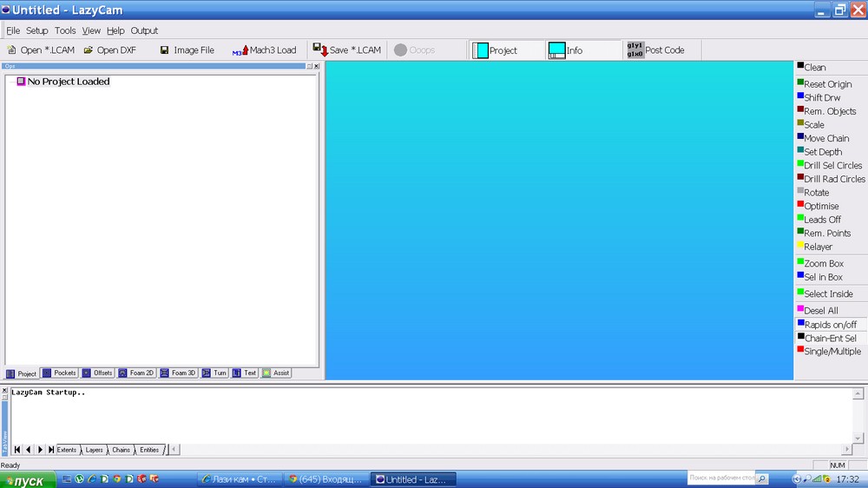This screenshot has height=488, width=868.
Task: Go to first tab using navigation arrow
Action: 17,450
